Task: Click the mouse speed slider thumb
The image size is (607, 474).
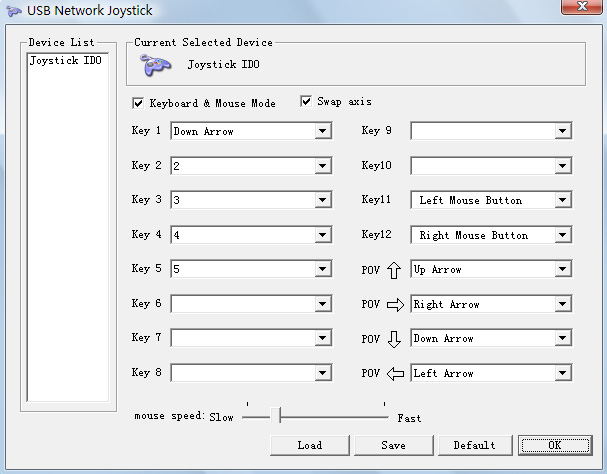Action: pos(276,416)
